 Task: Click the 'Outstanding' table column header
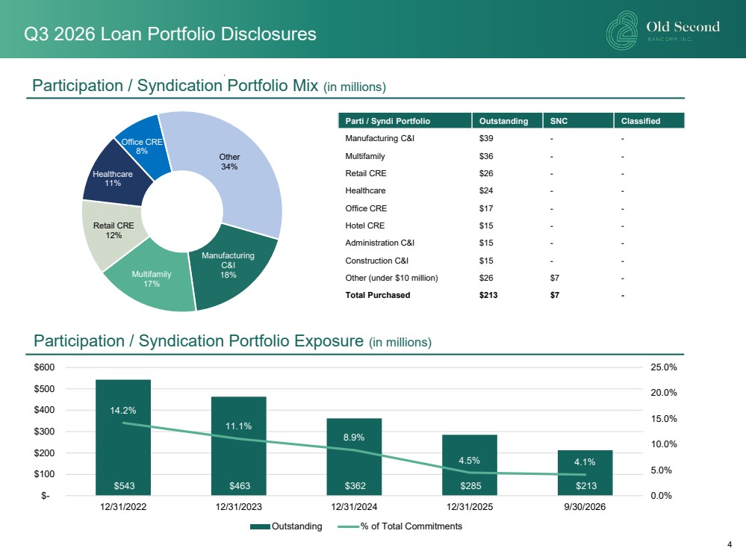507,121
